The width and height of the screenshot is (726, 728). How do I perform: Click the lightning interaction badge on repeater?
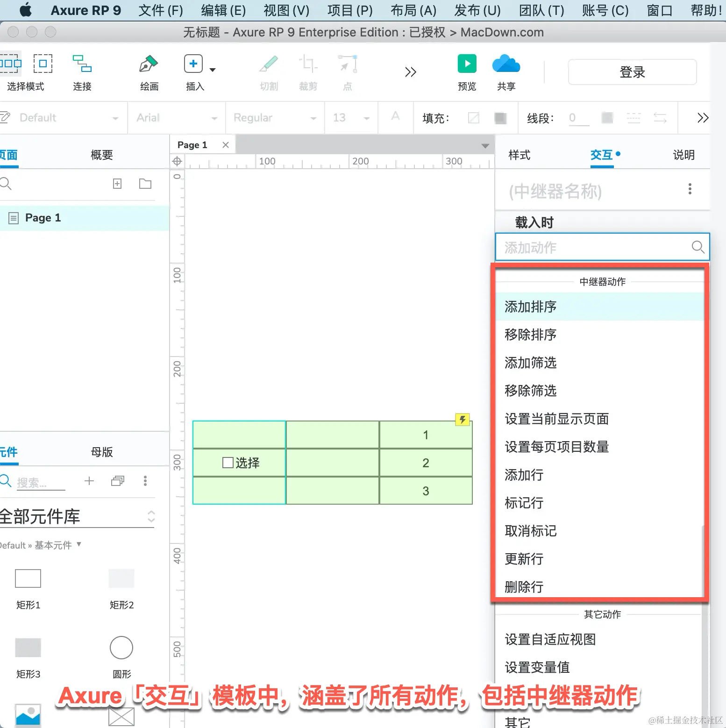(x=463, y=419)
